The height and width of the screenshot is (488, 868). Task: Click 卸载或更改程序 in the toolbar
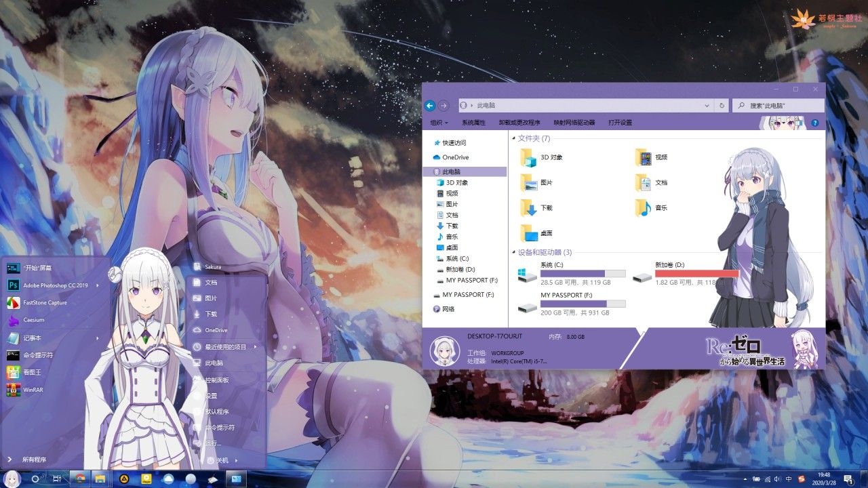tap(519, 123)
